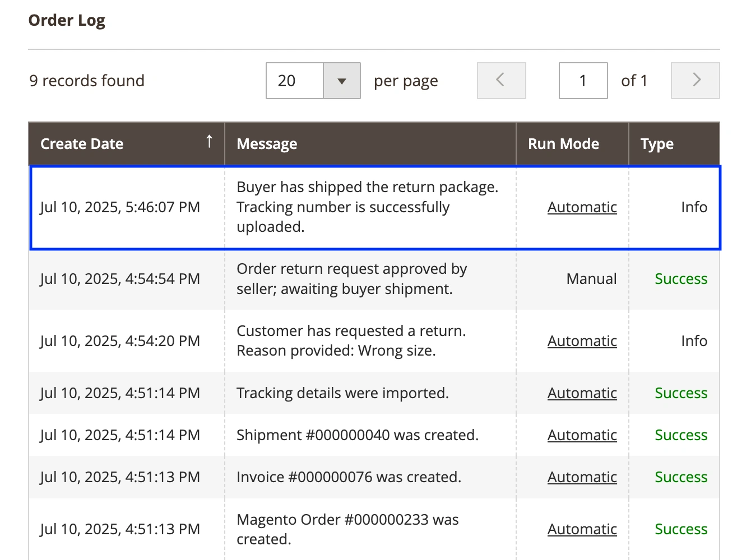Click Success status in the Manual run row

681,279
